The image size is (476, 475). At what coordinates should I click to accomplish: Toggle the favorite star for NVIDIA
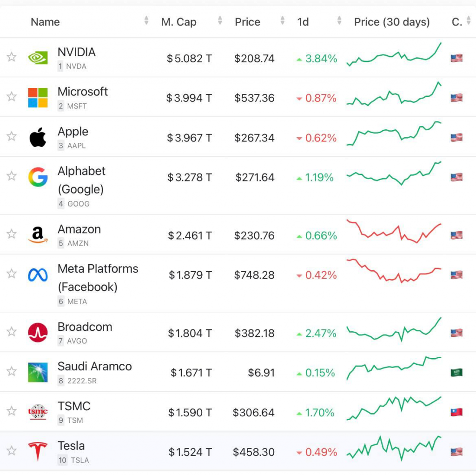coord(12,57)
